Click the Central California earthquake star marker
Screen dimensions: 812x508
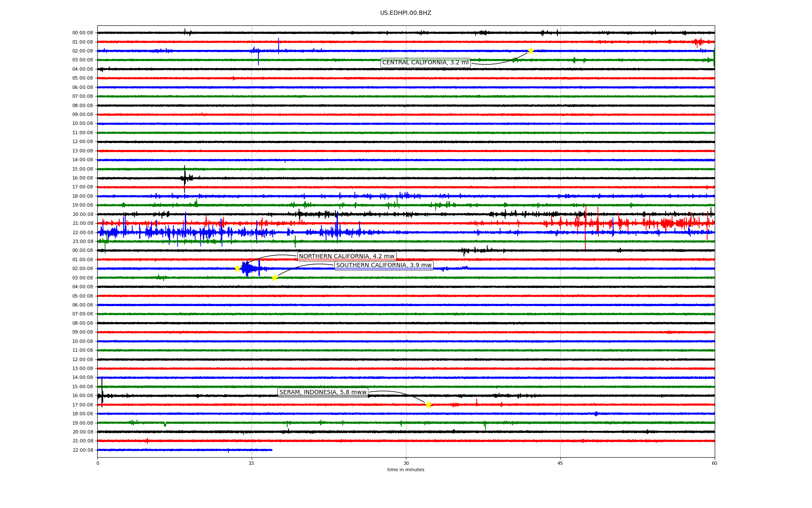(x=531, y=51)
